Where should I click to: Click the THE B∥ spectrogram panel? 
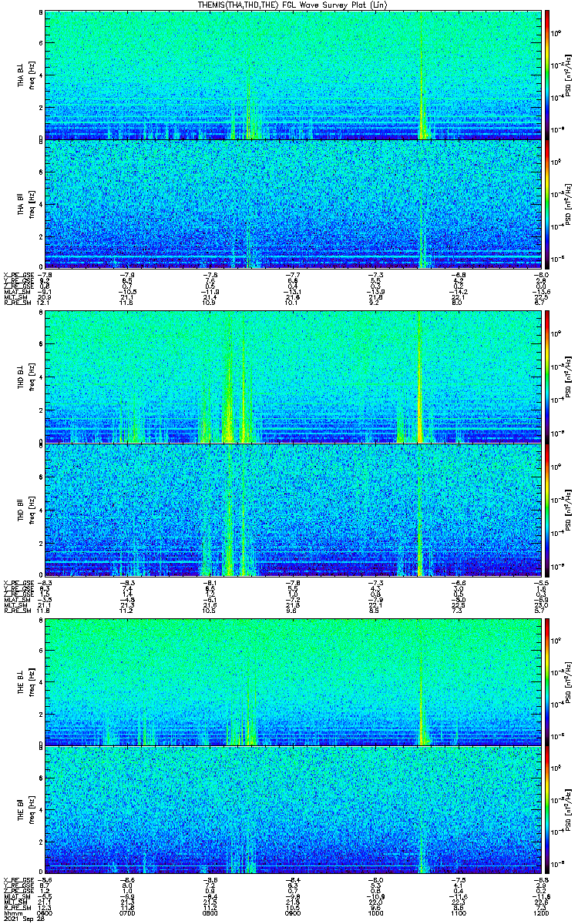(293, 810)
